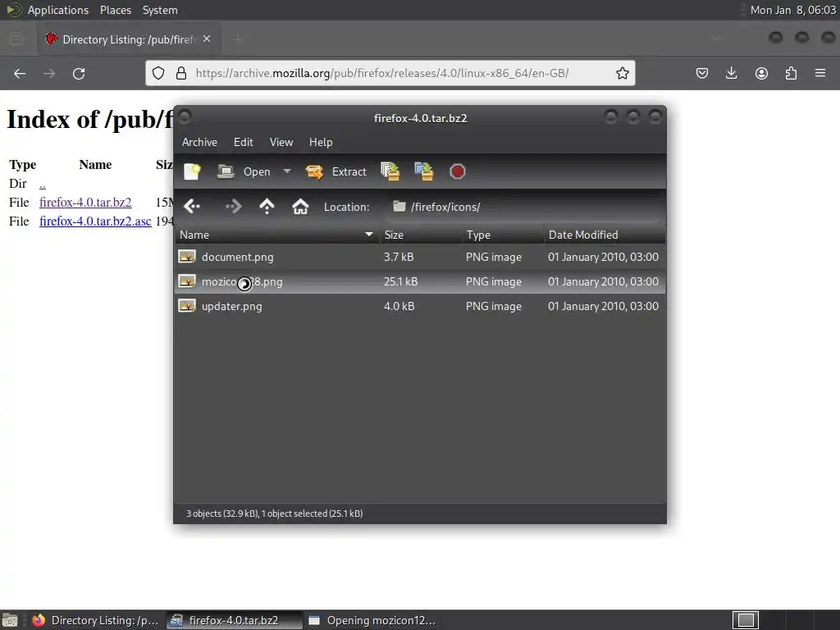Sort by the Name column header
Viewport: 840px width, 630px height.
(x=276, y=235)
